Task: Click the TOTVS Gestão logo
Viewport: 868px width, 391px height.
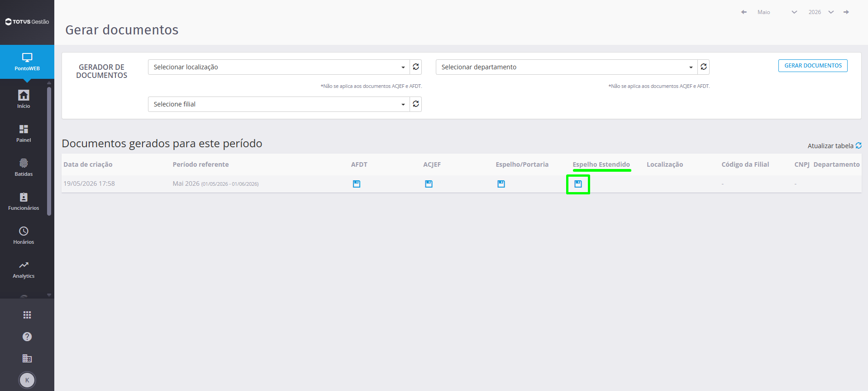Action: pos(27,22)
